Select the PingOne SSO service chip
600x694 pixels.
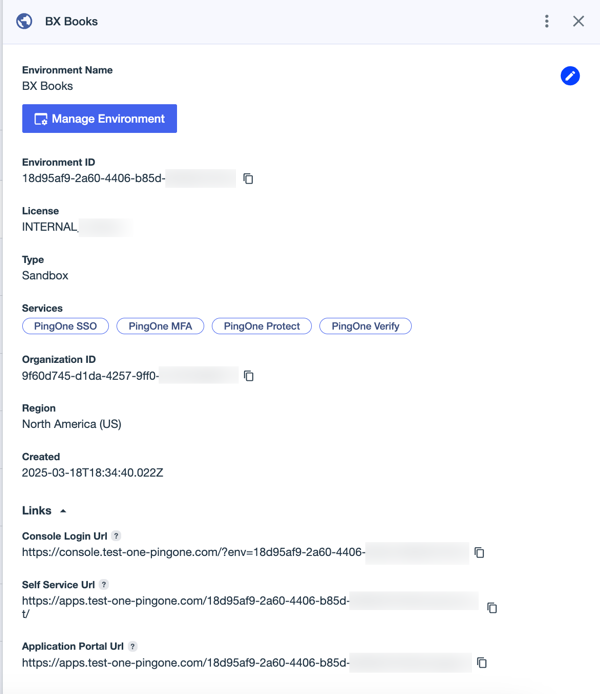[x=65, y=326]
